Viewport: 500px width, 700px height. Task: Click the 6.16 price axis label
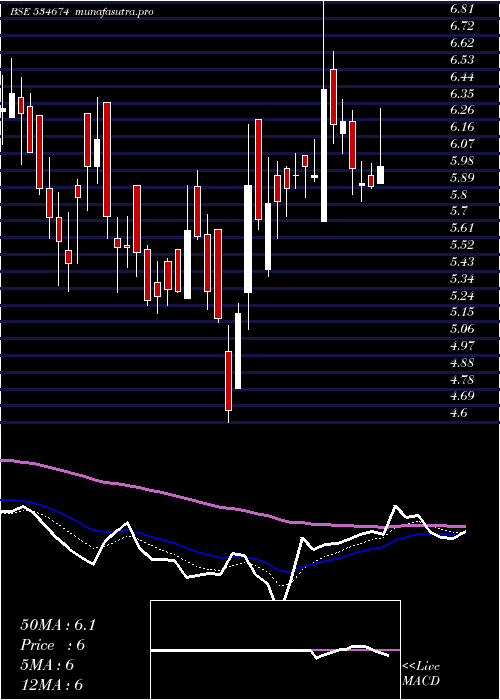(x=462, y=127)
